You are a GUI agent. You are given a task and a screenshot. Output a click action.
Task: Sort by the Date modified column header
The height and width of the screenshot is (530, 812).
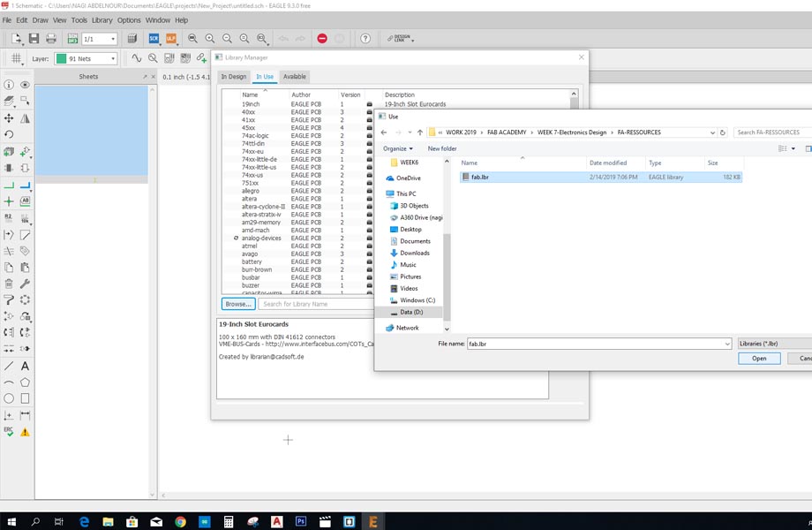tap(608, 163)
